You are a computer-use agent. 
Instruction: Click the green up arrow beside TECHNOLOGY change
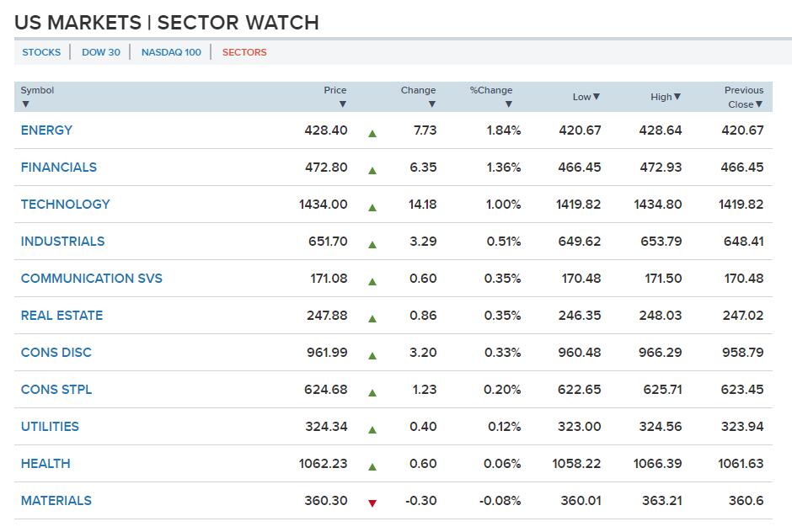(x=372, y=207)
